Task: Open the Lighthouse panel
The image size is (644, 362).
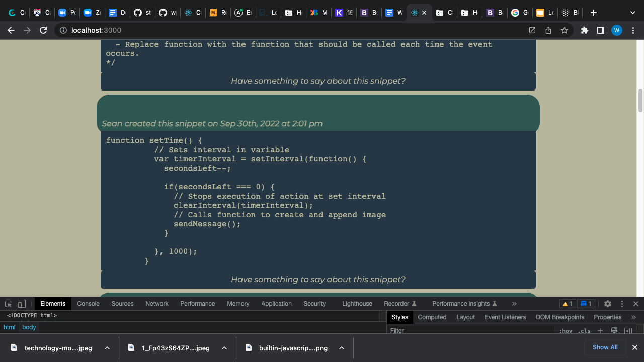Action: click(357, 304)
